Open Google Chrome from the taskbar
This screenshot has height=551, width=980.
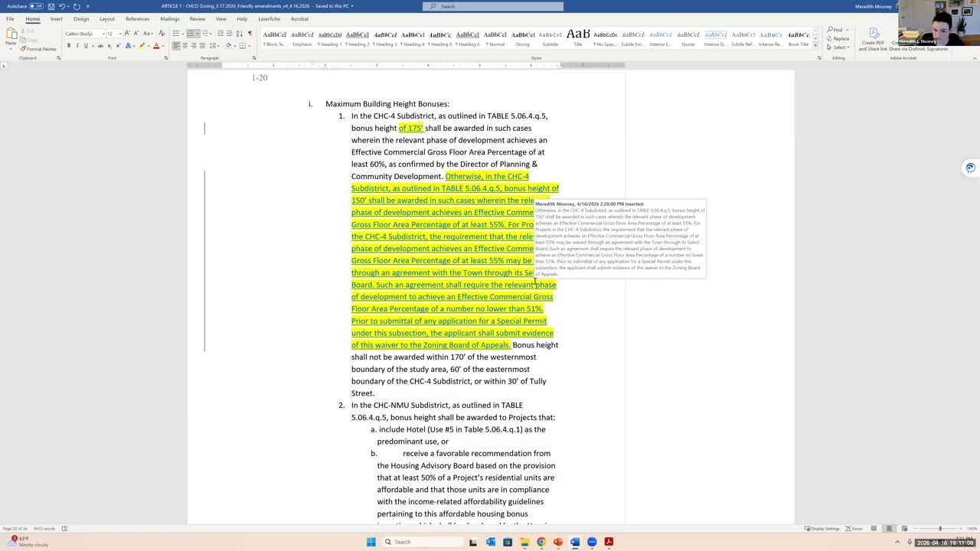[x=541, y=542]
